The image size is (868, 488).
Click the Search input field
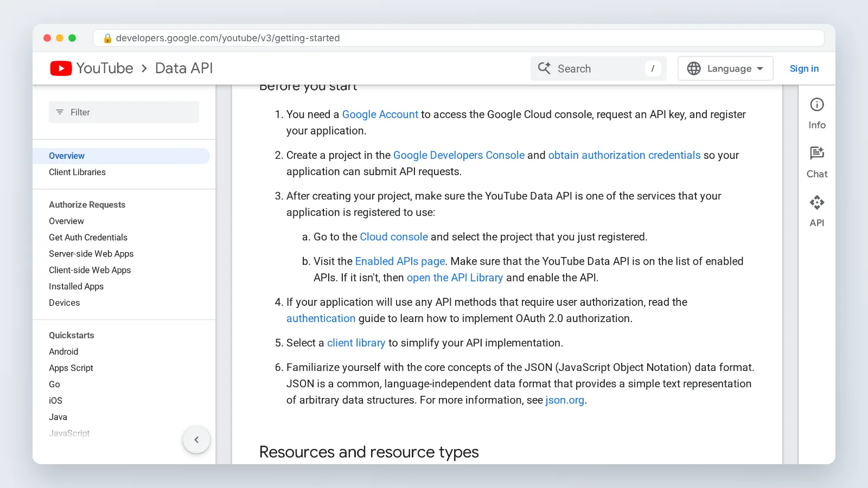pos(598,68)
